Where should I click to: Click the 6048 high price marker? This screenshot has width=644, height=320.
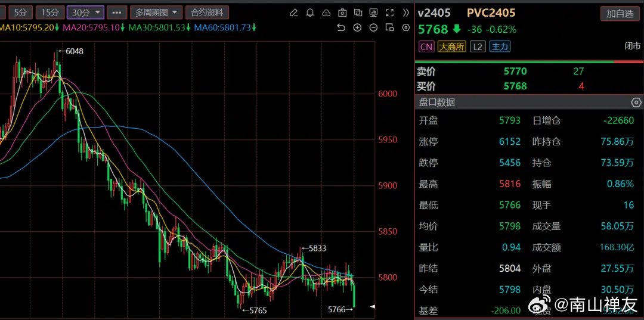71,51
